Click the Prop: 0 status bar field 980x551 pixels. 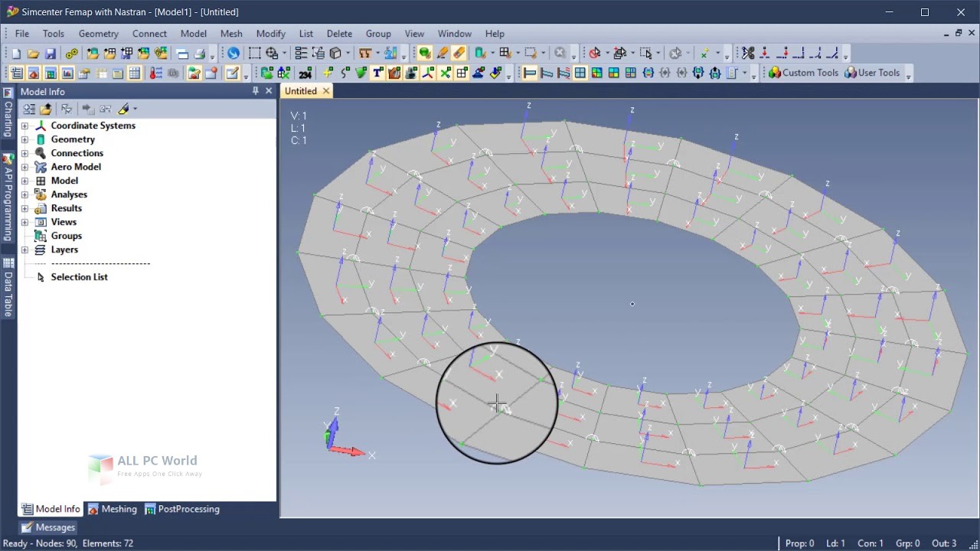click(x=800, y=543)
